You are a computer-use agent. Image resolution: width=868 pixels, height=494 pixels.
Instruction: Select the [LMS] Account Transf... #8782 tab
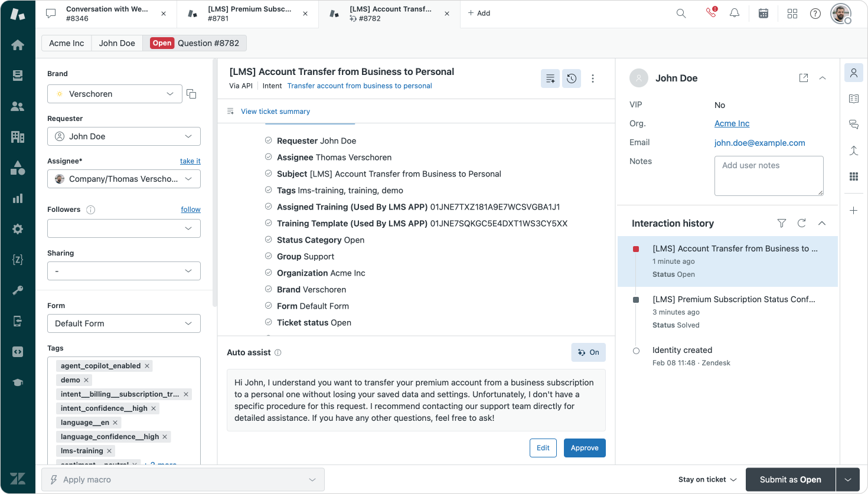tap(390, 14)
